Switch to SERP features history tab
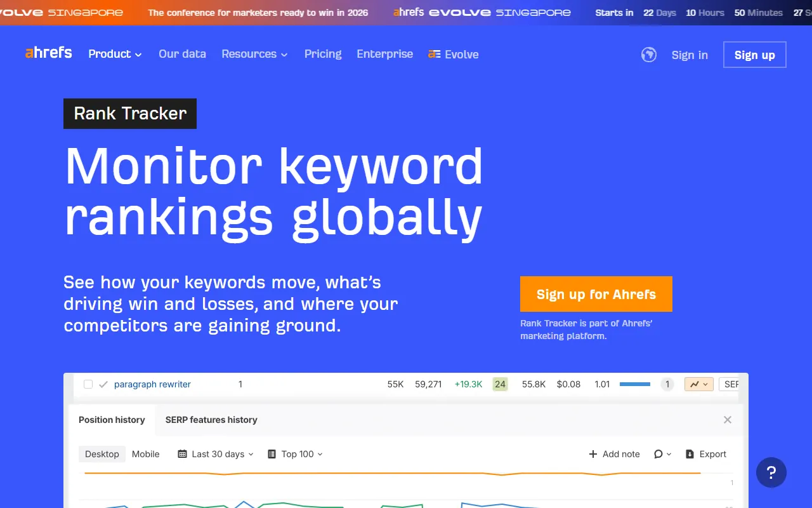812x508 pixels. pos(211,420)
